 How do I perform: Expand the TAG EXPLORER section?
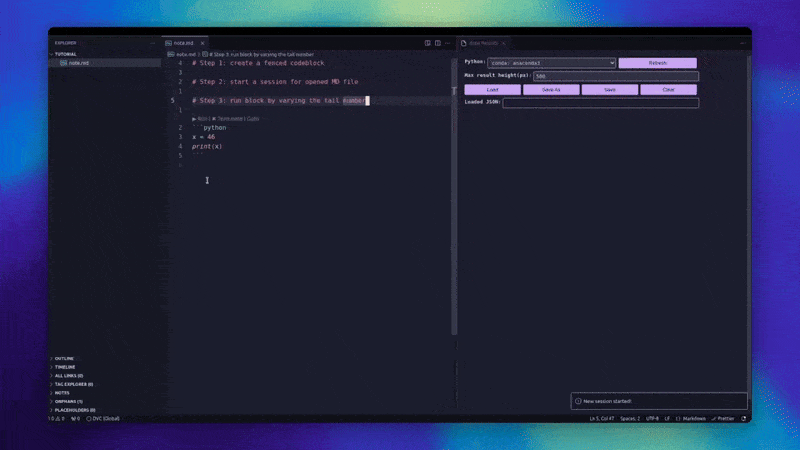105,384
